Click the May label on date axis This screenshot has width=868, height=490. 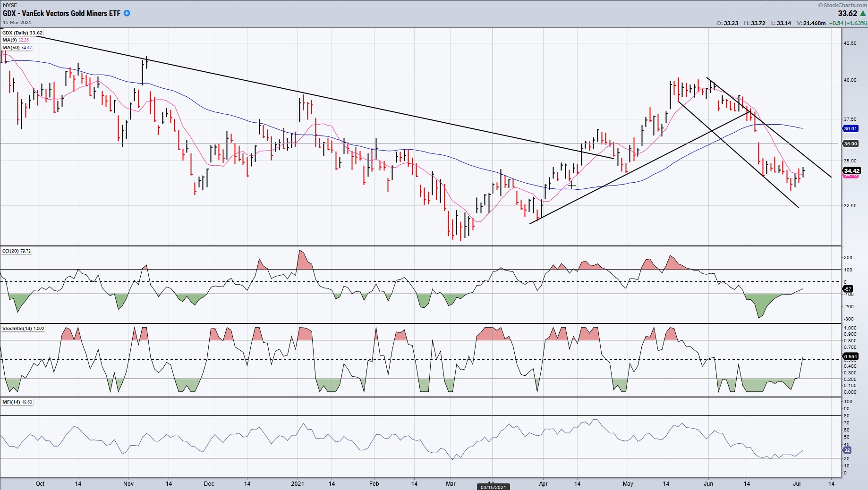tap(628, 483)
